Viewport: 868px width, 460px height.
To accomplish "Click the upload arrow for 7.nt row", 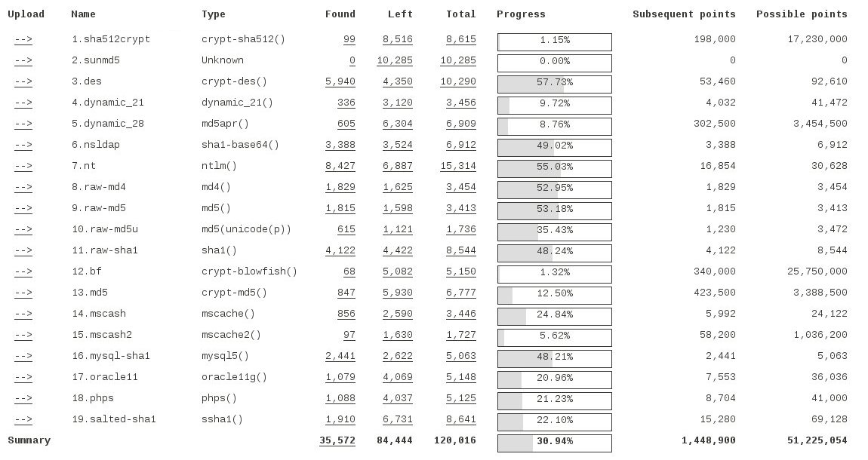I will point(23,166).
